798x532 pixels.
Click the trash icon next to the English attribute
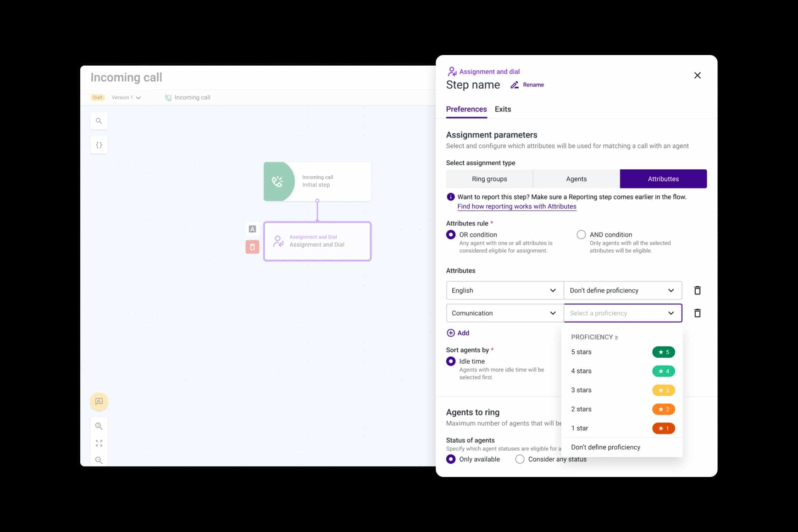(x=698, y=290)
